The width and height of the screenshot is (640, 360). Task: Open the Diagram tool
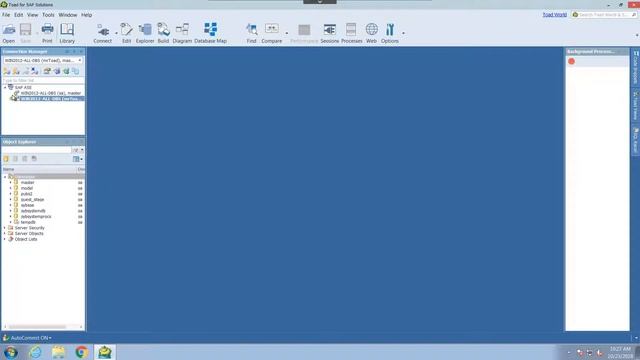[x=182, y=33]
